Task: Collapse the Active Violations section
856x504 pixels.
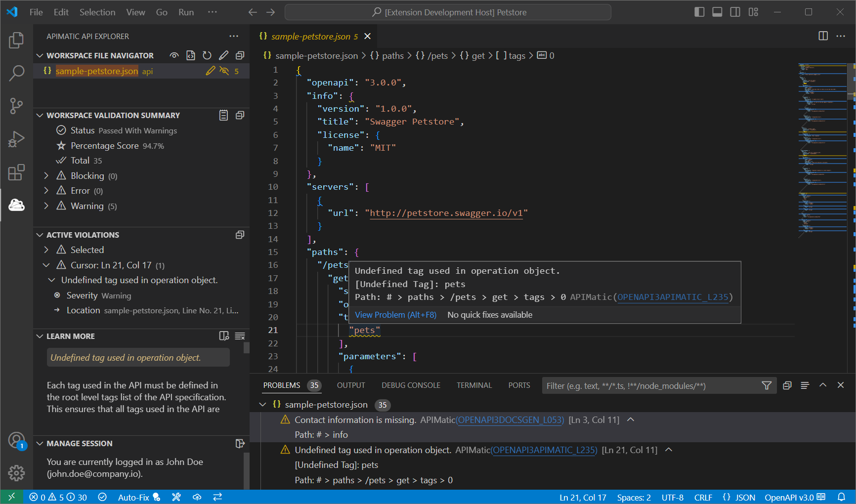Action: tap(40, 235)
